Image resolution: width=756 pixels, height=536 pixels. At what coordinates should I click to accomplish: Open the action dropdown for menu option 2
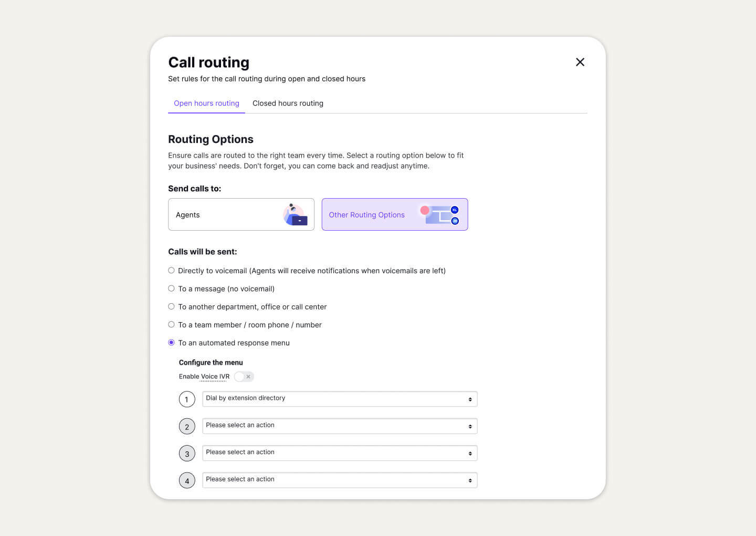340,426
